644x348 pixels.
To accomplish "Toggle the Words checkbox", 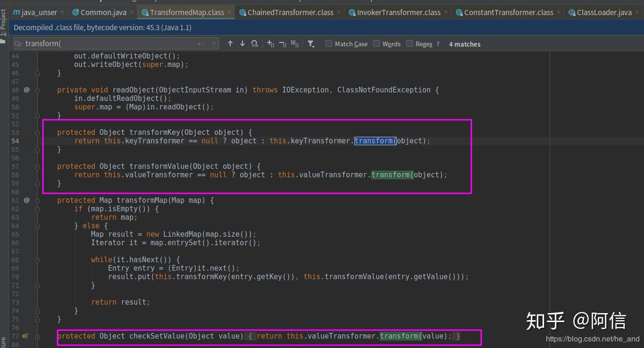I will coord(376,44).
